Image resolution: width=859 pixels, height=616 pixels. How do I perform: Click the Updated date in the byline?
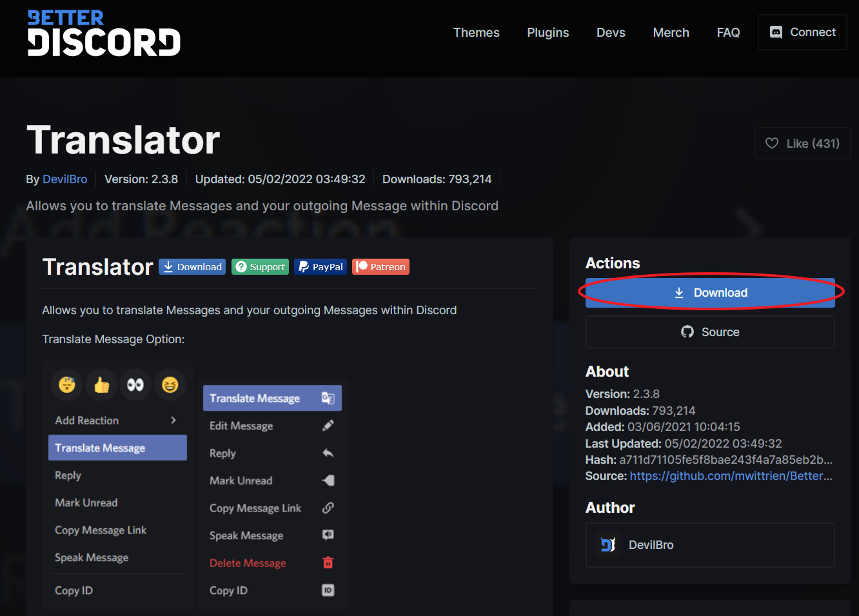(281, 179)
